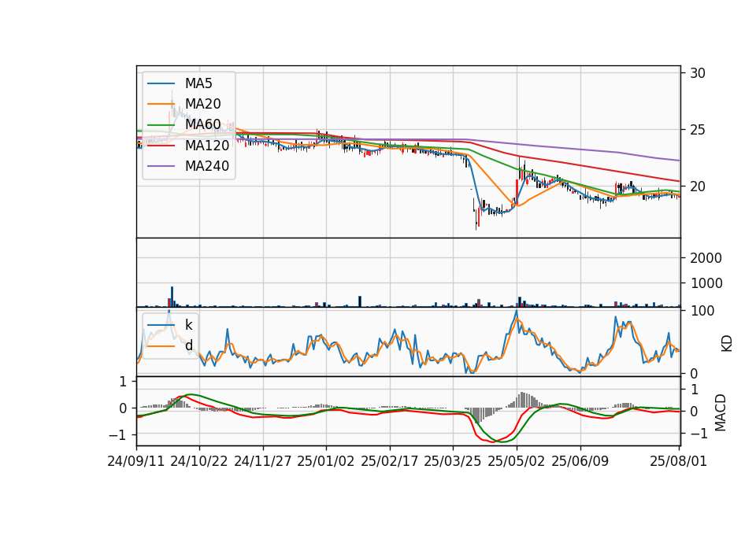Click the MA20 legend label
The image size is (756, 543).
(202, 104)
